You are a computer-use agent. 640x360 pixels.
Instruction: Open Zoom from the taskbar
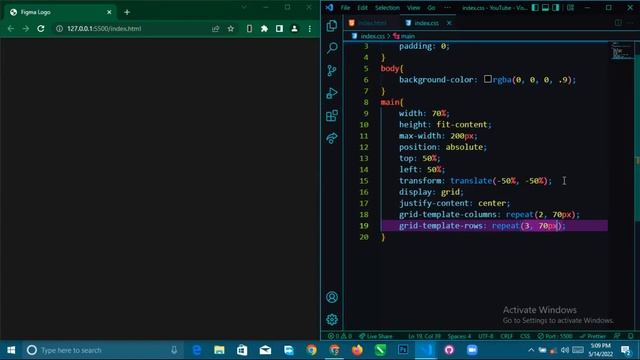(472, 350)
